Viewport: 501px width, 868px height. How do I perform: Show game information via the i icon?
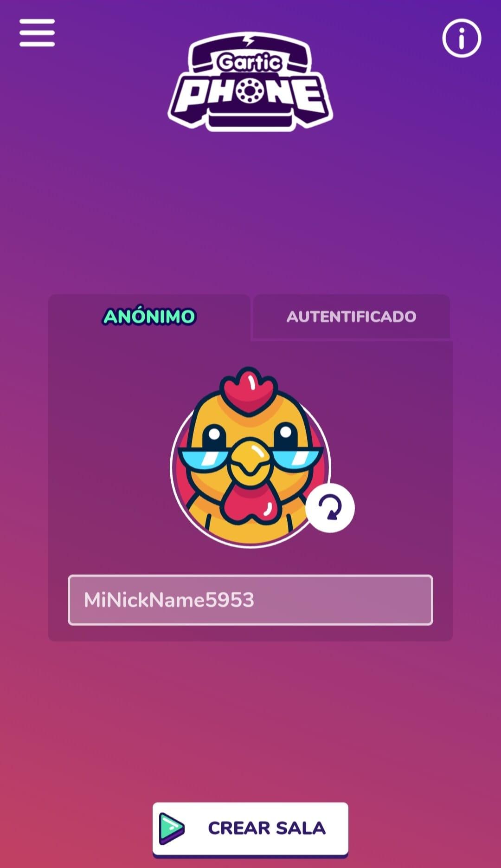(x=462, y=38)
